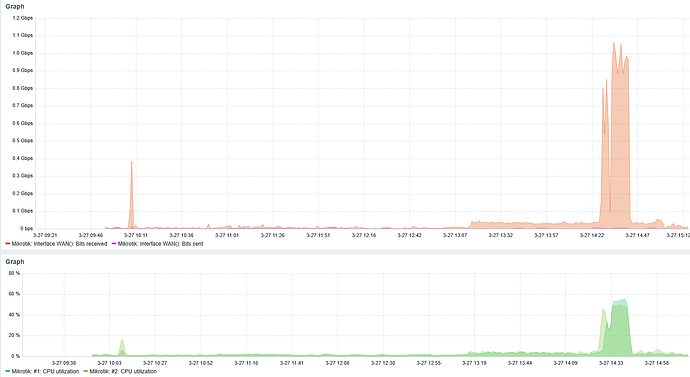Click the 0.5 Gbps y-axis label
690x377 pixels.
[x=23, y=141]
